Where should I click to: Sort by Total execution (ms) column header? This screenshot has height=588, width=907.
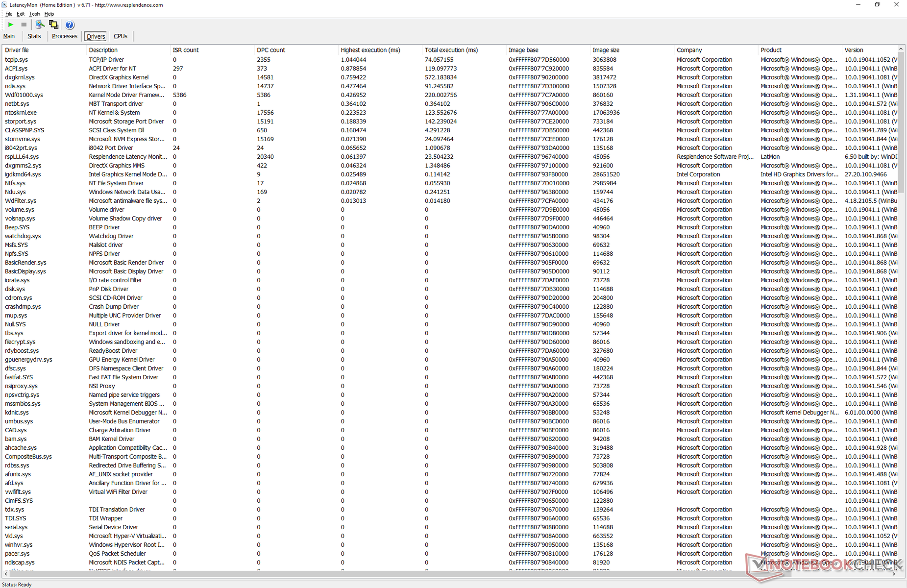464,50
